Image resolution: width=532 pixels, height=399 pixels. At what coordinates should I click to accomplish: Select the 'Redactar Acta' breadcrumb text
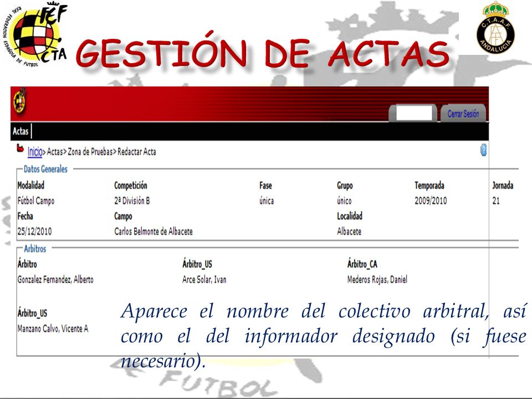pyautogui.click(x=137, y=152)
